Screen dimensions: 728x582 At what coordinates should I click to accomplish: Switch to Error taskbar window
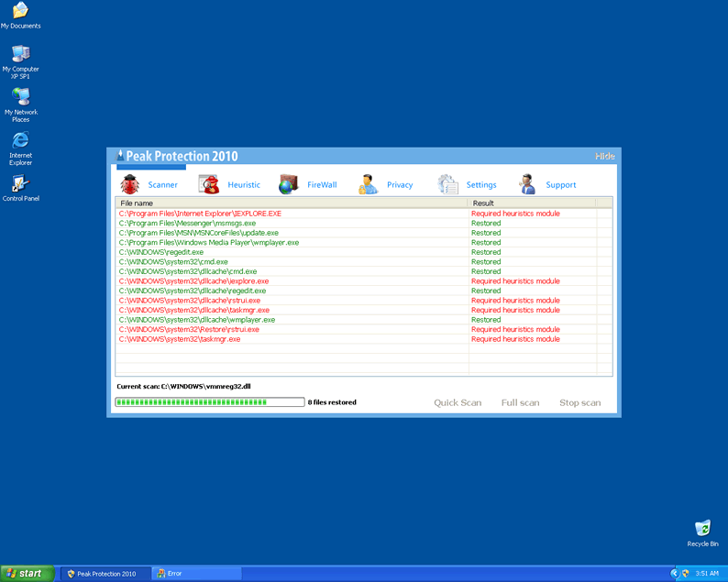195,574
